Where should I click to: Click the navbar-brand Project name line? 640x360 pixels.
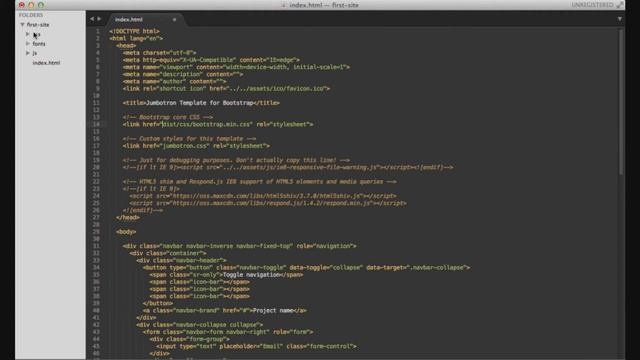click(225, 310)
